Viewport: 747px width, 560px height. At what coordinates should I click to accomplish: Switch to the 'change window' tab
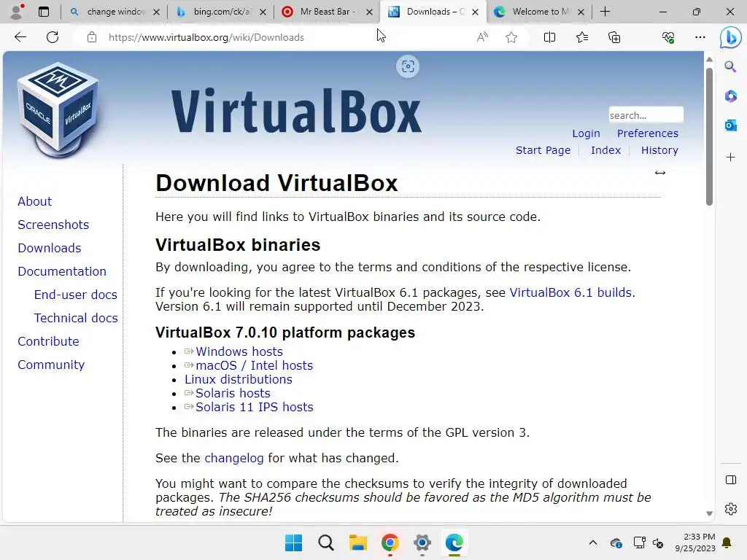tap(115, 12)
